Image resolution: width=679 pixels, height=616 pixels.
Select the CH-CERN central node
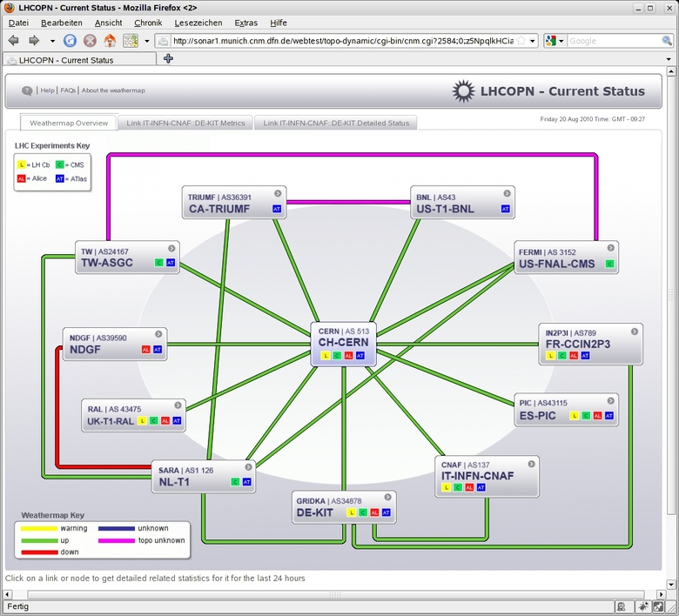(343, 343)
